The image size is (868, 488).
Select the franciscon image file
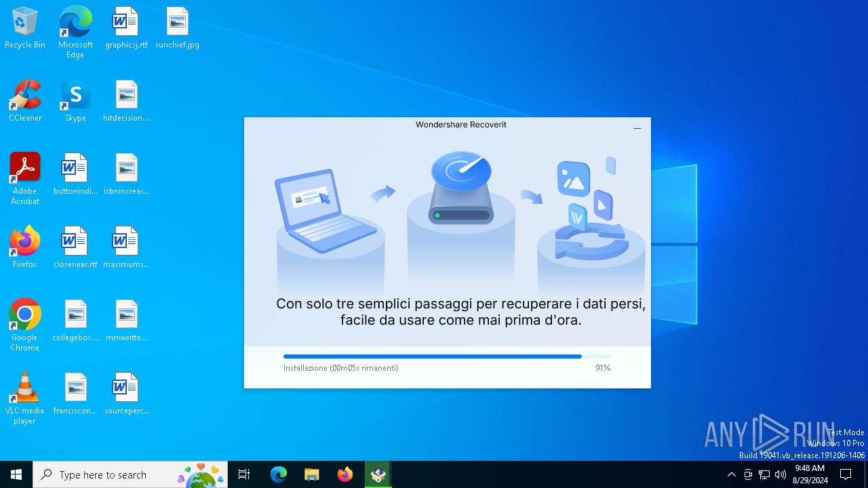pos(75,394)
